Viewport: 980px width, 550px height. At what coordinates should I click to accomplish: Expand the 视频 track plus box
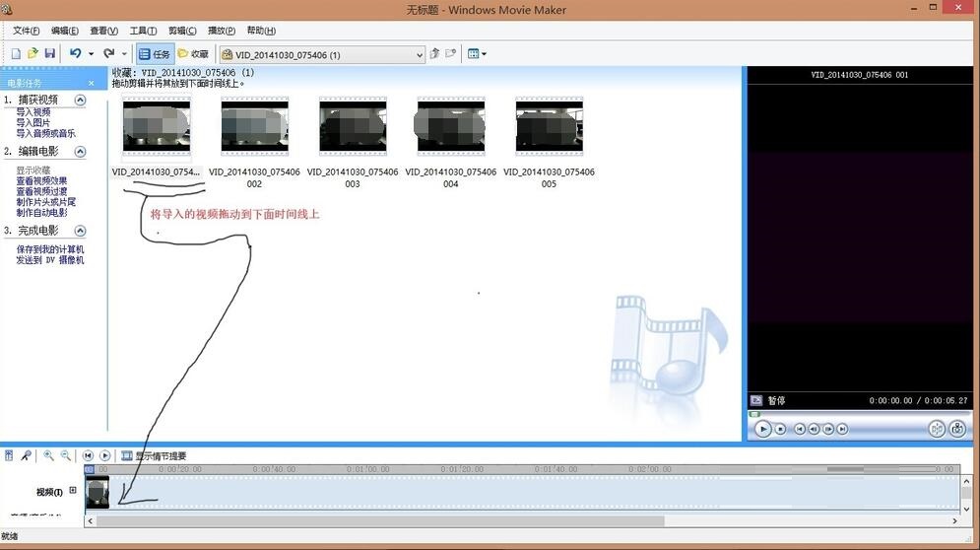tap(73, 491)
